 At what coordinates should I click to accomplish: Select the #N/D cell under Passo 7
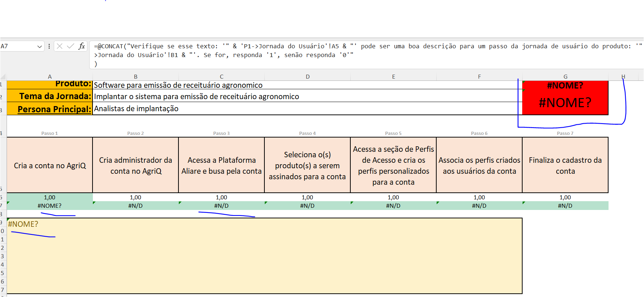pyautogui.click(x=565, y=206)
